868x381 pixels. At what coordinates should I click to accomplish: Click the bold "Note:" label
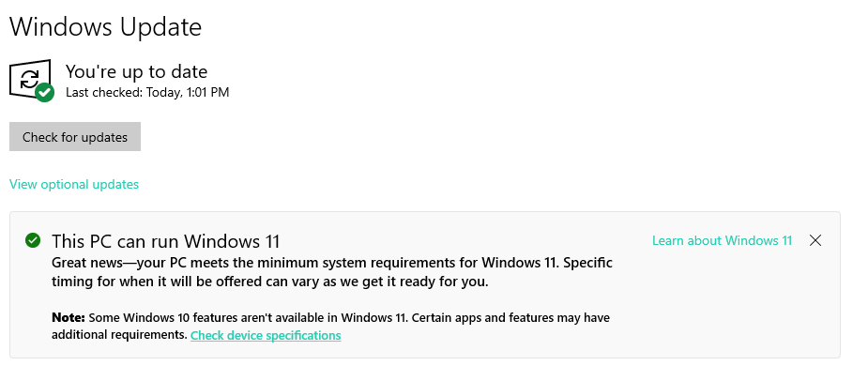pos(69,317)
